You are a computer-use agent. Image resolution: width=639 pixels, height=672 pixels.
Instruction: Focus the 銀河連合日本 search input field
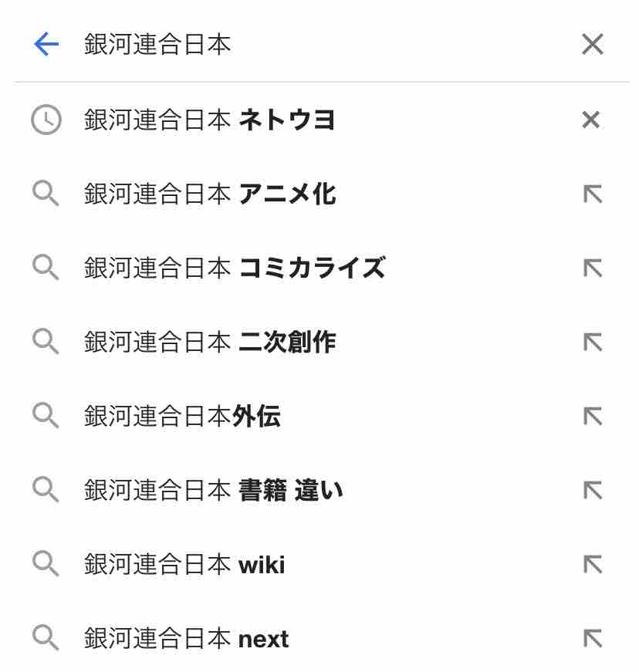tap(309, 45)
